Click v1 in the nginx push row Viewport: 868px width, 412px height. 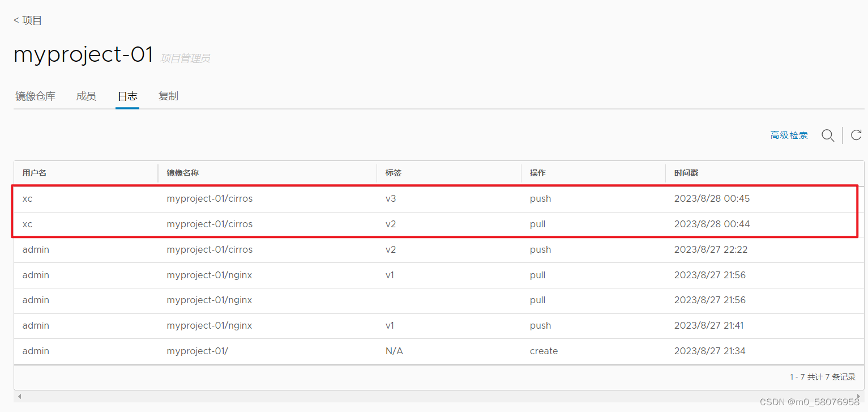tap(390, 326)
